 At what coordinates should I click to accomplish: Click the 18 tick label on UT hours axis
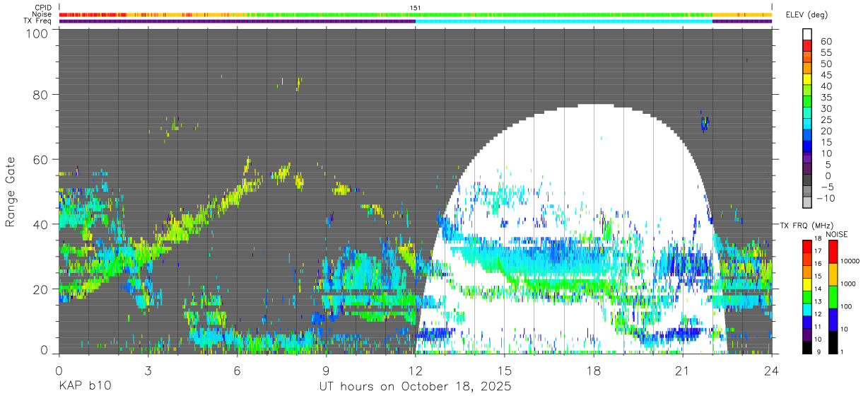(593, 371)
